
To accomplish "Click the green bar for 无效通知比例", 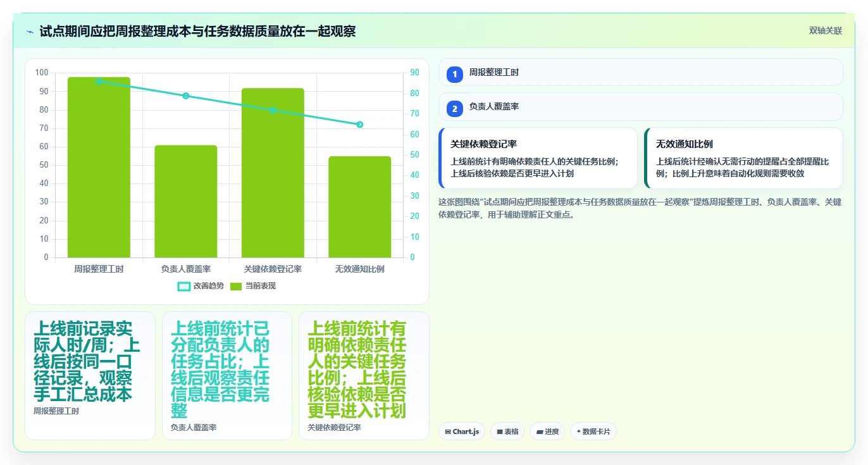I will [359, 207].
